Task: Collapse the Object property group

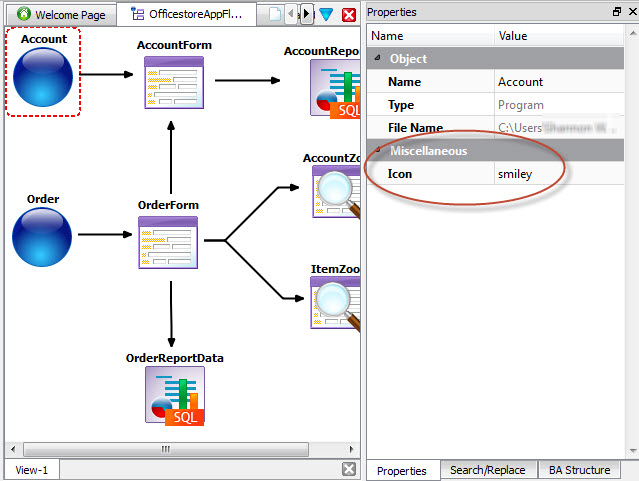Action: (378, 59)
